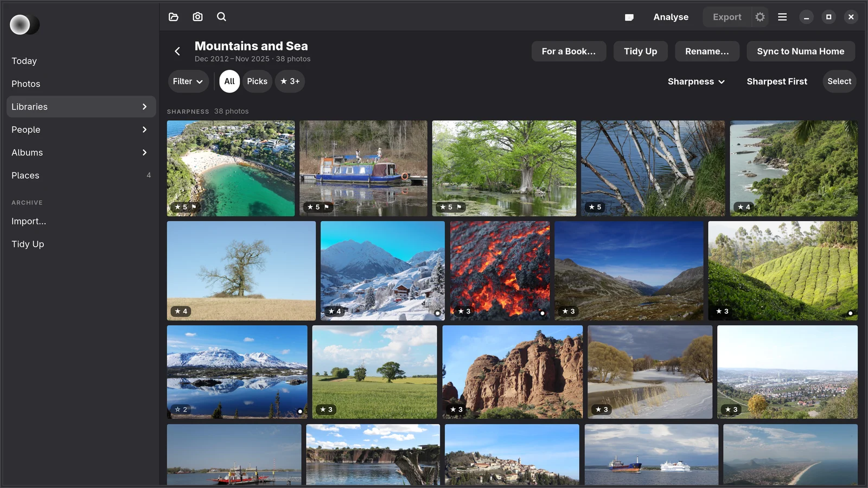Open the blue houseboat photo thumbnail
Image resolution: width=868 pixels, height=488 pixels.
(363, 168)
